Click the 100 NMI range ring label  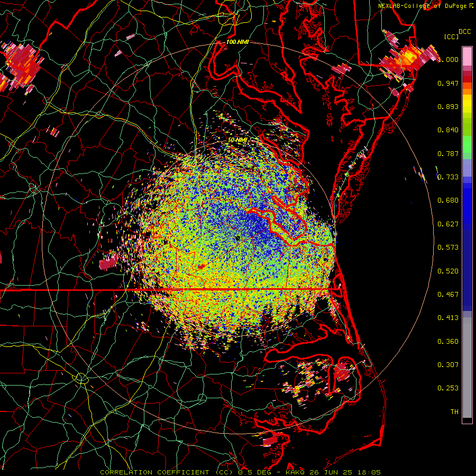point(237,42)
